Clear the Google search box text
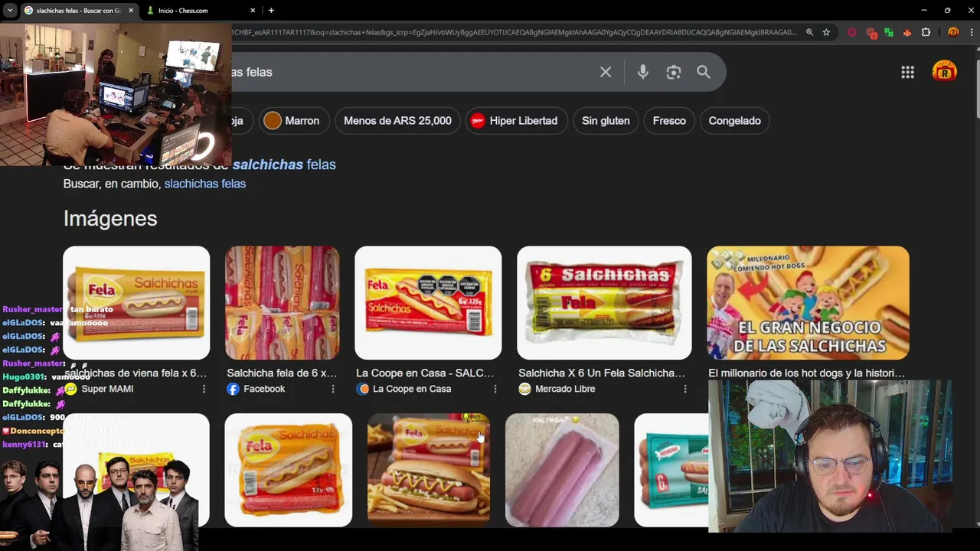The width and height of the screenshot is (980, 551). click(606, 72)
